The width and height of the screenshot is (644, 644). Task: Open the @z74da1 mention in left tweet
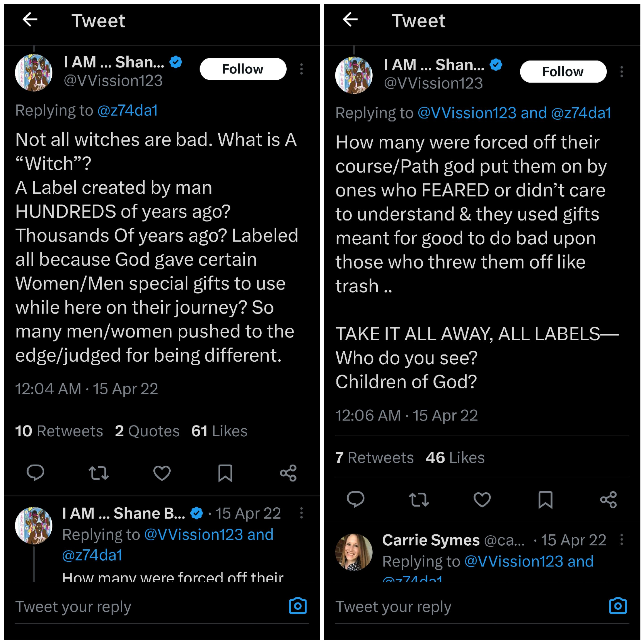tap(127, 110)
